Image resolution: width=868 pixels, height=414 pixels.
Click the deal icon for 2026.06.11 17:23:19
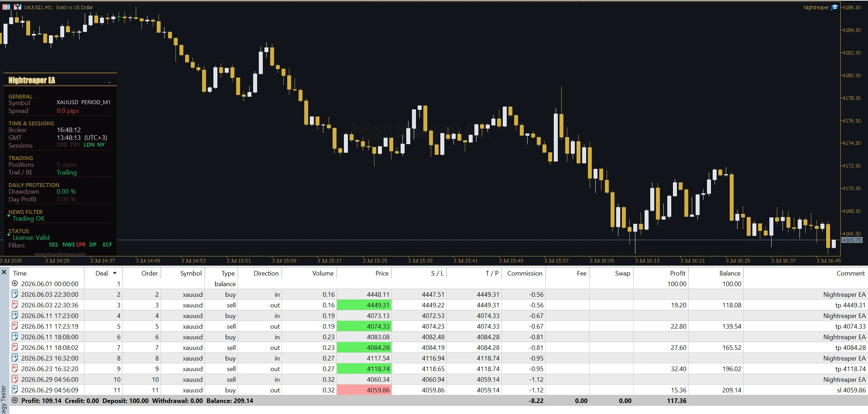[15, 326]
